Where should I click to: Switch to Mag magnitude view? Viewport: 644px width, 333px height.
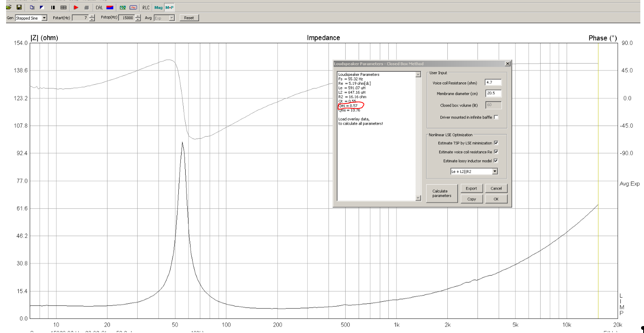[x=158, y=7]
